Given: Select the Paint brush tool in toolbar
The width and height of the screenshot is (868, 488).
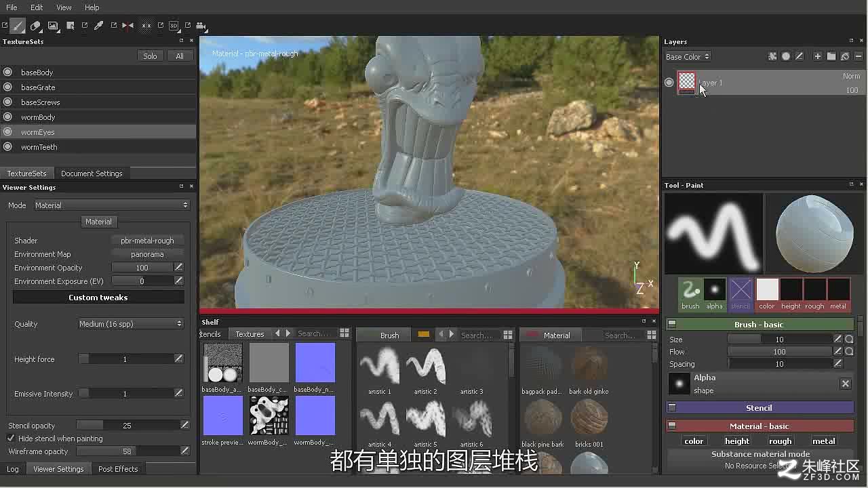Looking at the screenshot, I should (x=18, y=26).
